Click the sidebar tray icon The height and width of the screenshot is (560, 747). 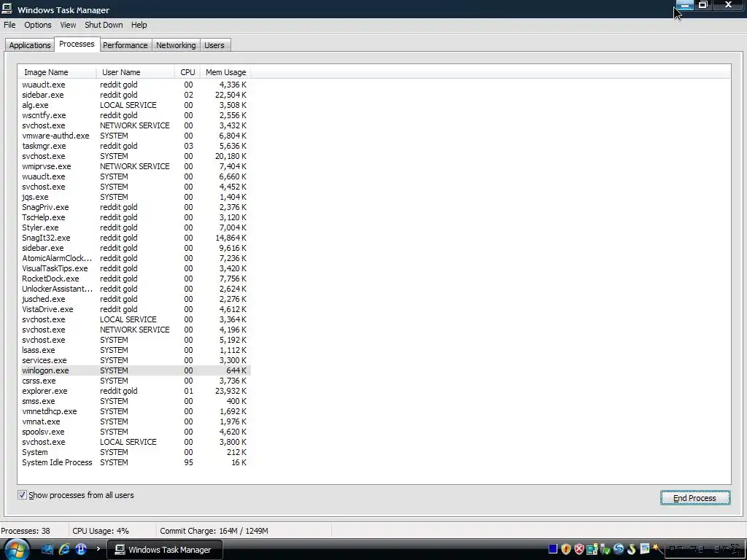coord(645,548)
